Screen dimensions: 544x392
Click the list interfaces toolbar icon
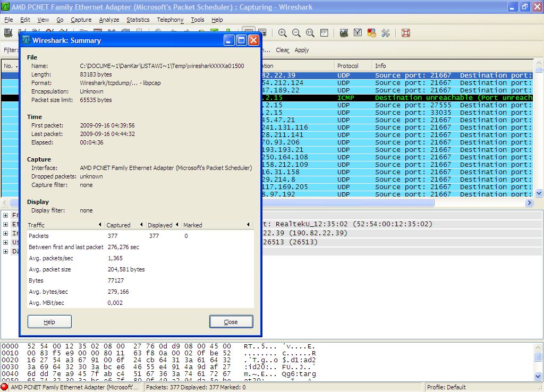click(8, 33)
